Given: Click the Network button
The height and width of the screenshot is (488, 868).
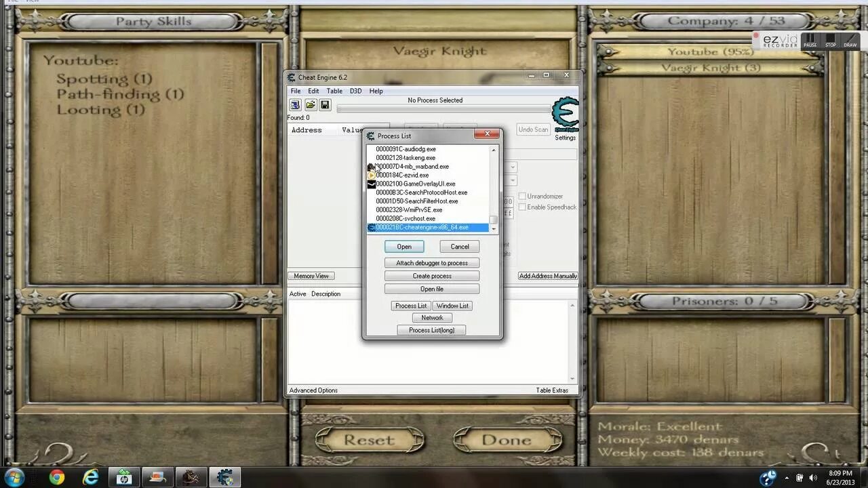Looking at the screenshot, I should [x=432, y=318].
